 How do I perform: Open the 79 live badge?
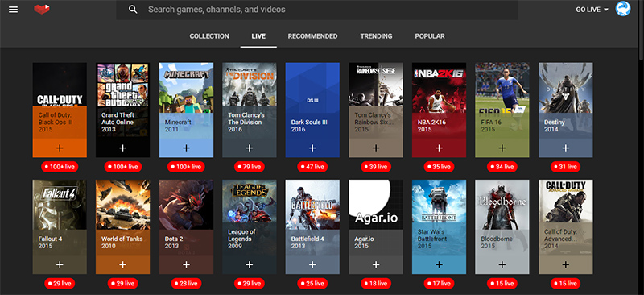click(250, 167)
